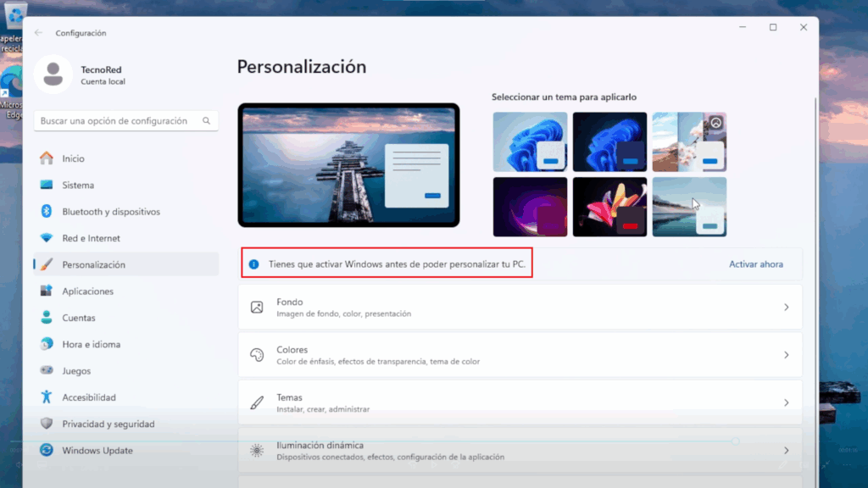Screen dimensions: 868x488
Task: Click the TecnoRed account name
Action: pos(102,69)
